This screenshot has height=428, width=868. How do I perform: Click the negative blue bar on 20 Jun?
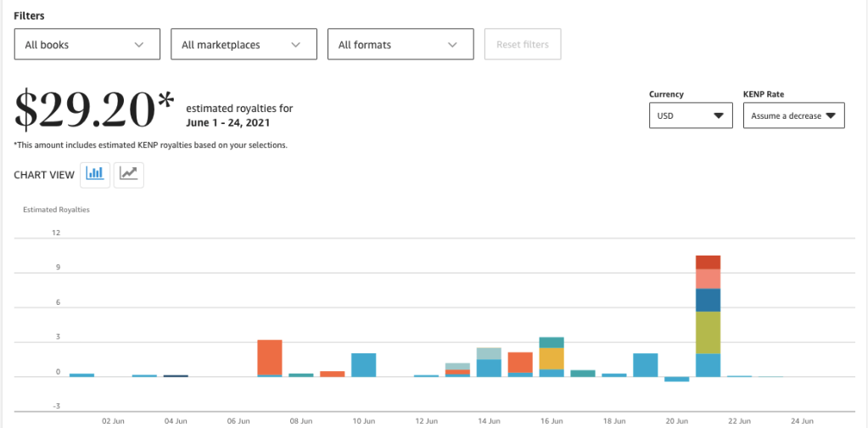[676, 379]
